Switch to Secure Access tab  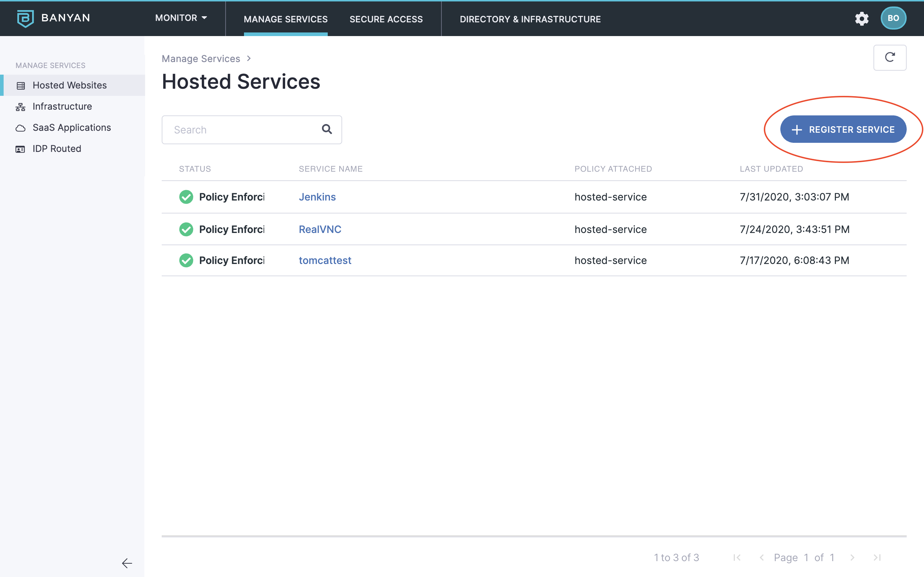(x=386, y=19)
